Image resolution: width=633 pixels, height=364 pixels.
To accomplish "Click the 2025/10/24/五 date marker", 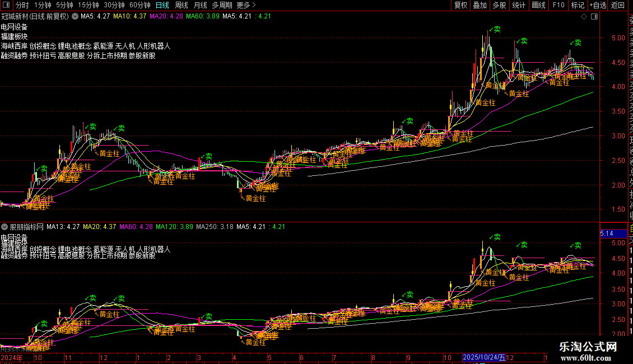I will (x=484, y=357).
